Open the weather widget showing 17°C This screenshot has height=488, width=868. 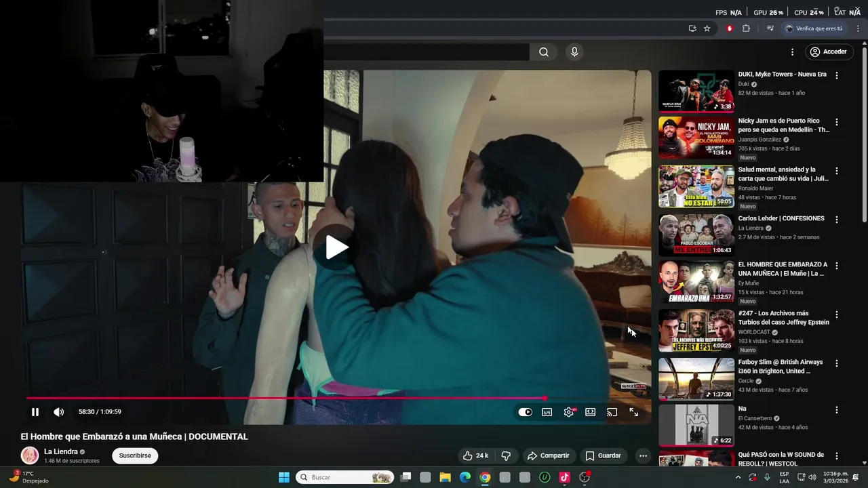tap(28, 477)
